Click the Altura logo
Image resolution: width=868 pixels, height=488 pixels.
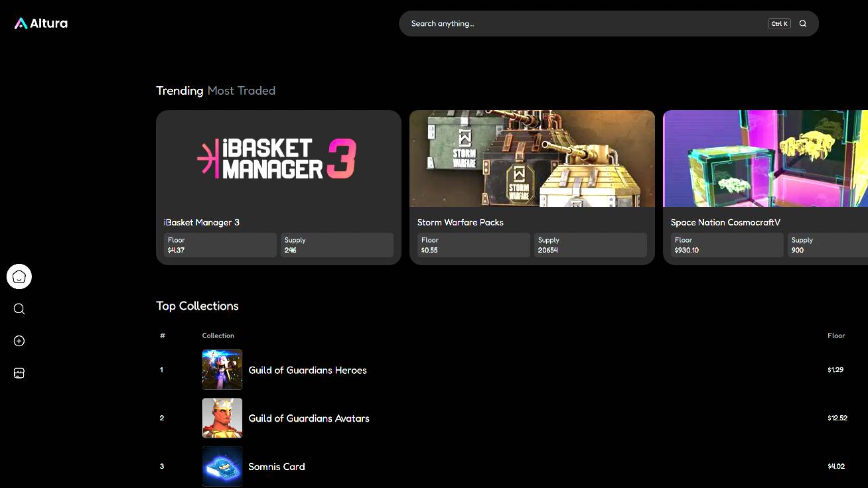pyautogui.click(x=41, y=24)
